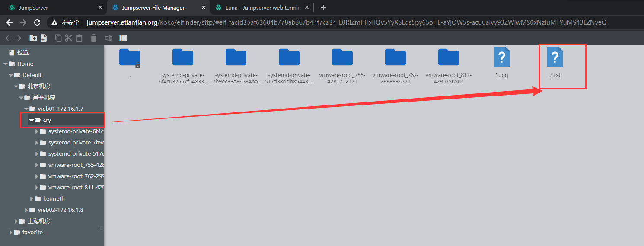The image size is (644, 246).
Task: Select the systemd-private-7b9ec33a86584ba folder icon
Action: click(236, 57)
